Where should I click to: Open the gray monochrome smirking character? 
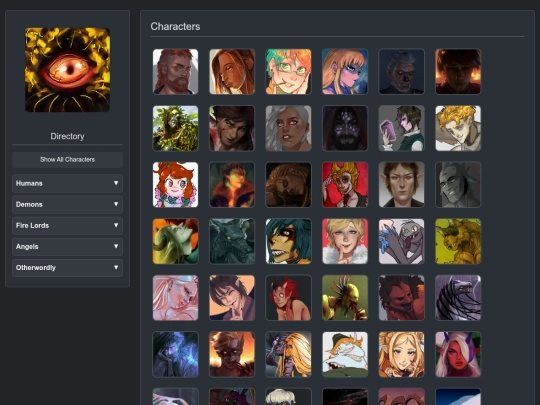click(x=458, y=185)
